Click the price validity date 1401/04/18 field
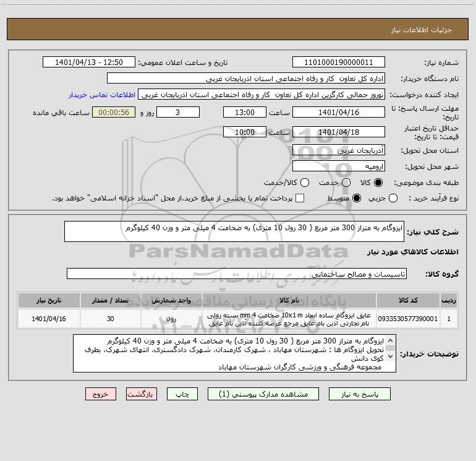Viewport: 476px width, 461px height. pos(339,132)
